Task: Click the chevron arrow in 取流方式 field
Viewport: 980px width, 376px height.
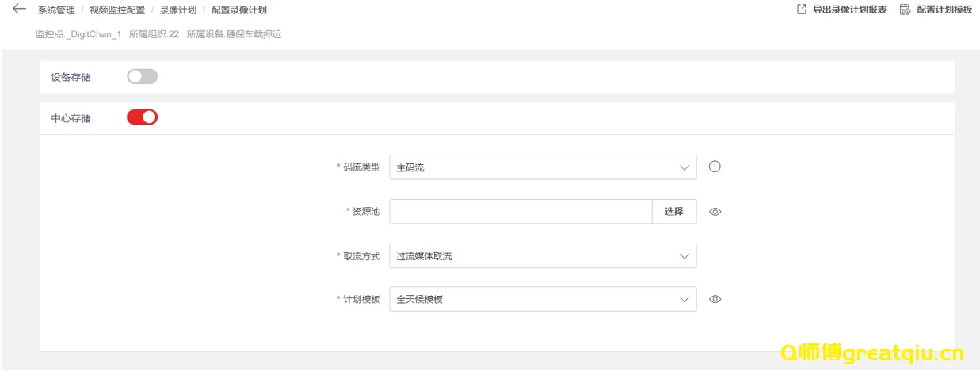Action: coord(684,256)
